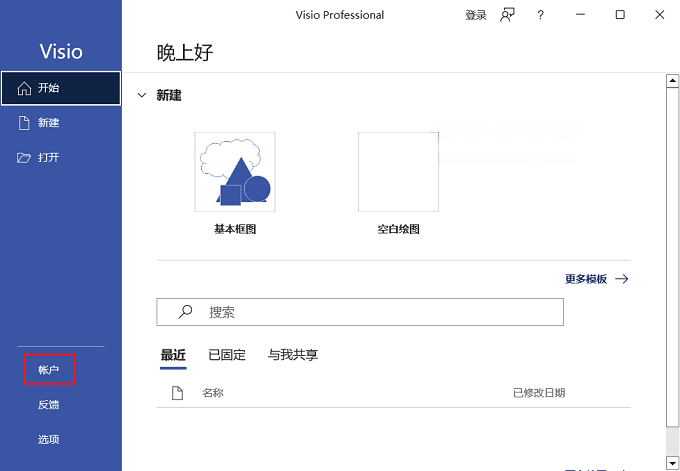Switch to the 最近 tab
Viewport: 680px width, 471px height.
point(173,355)
